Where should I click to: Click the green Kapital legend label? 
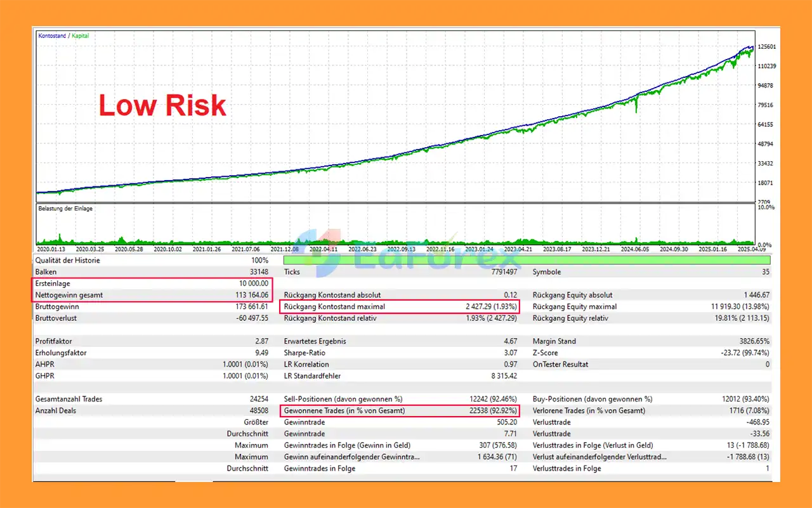pos(81,36)
